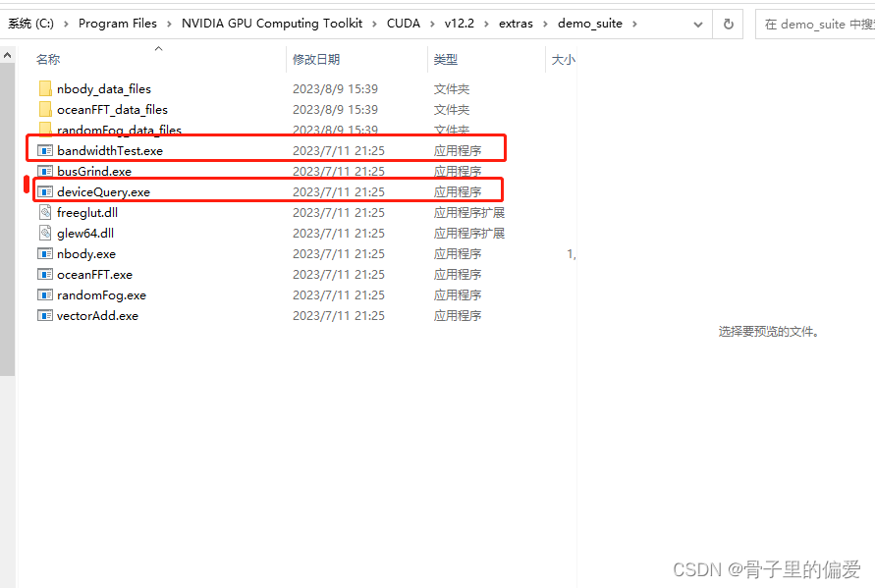This screenshot has width=875, height=588.
Task: Expand the chevron after extras breadcrumb
Action: (545, 24)
